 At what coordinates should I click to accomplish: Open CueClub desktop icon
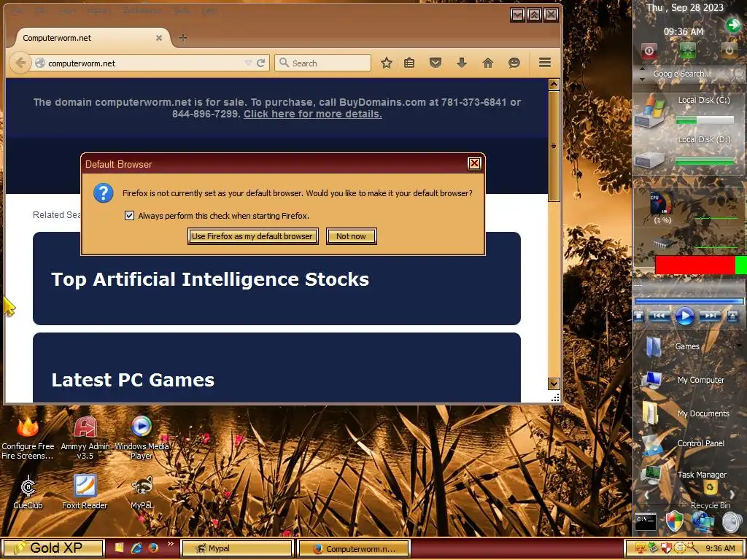28,492
